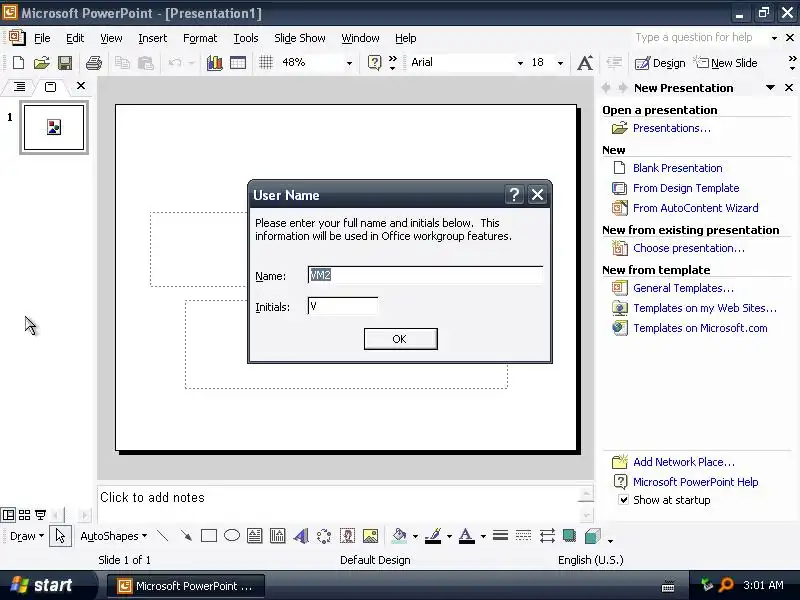Click the 3-D Style icon

(x=592, y=536)
